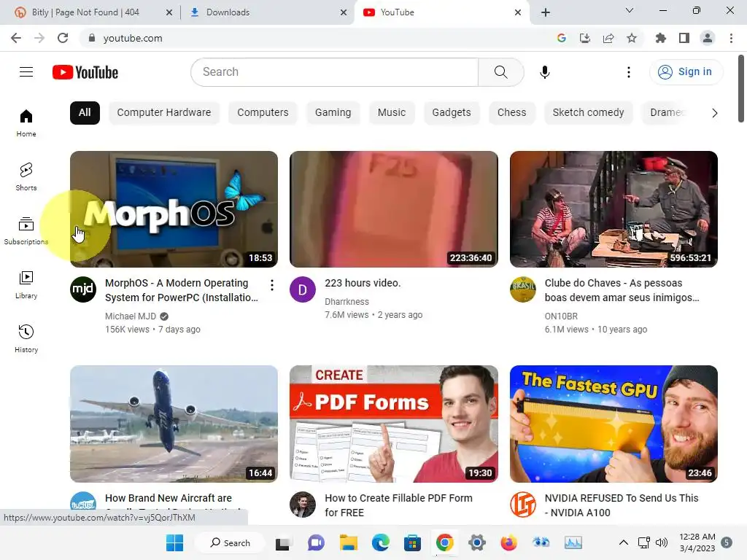Start voice search with microphone icon

(x=544, y=72)
